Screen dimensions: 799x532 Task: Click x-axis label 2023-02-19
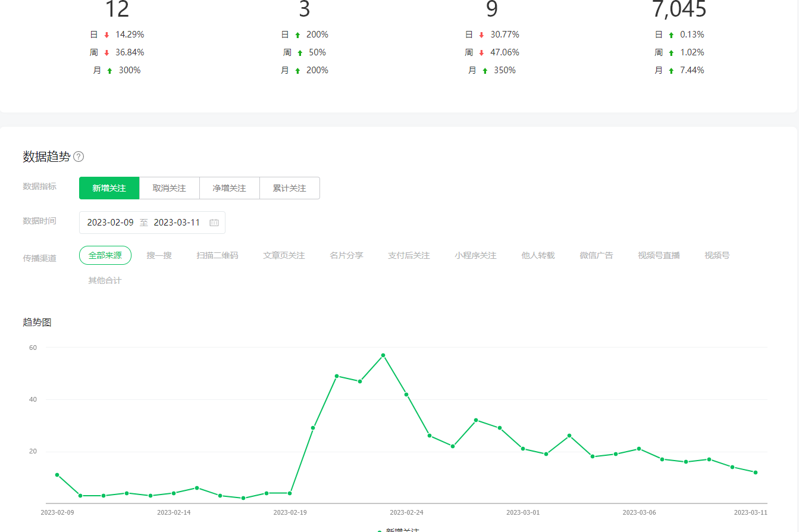click(x=290, y=512)
